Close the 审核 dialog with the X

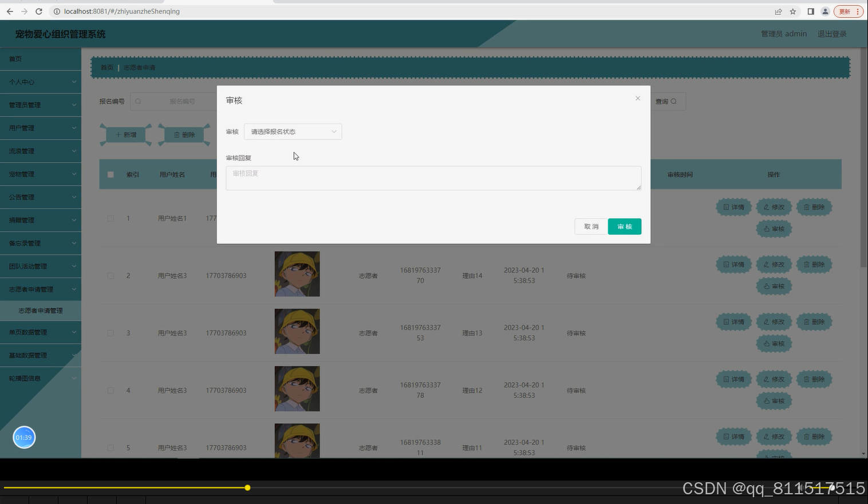[637, 99]
